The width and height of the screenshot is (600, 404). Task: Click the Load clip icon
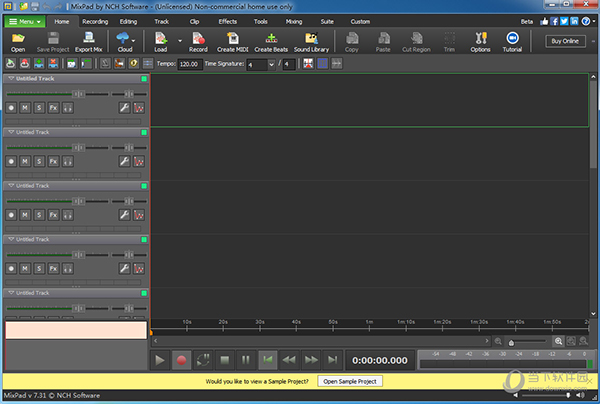point(161,42)
